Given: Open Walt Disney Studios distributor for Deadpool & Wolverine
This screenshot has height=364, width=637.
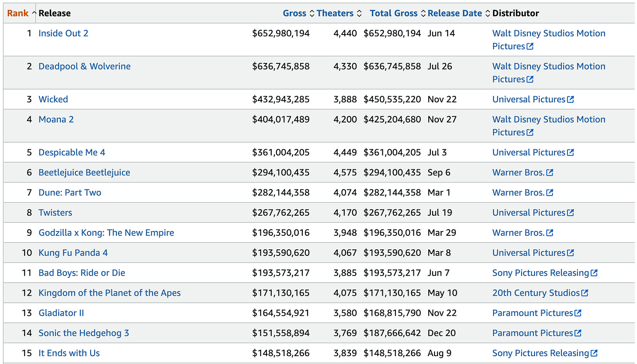Looking at the screenshot, I should coord(549,73).
